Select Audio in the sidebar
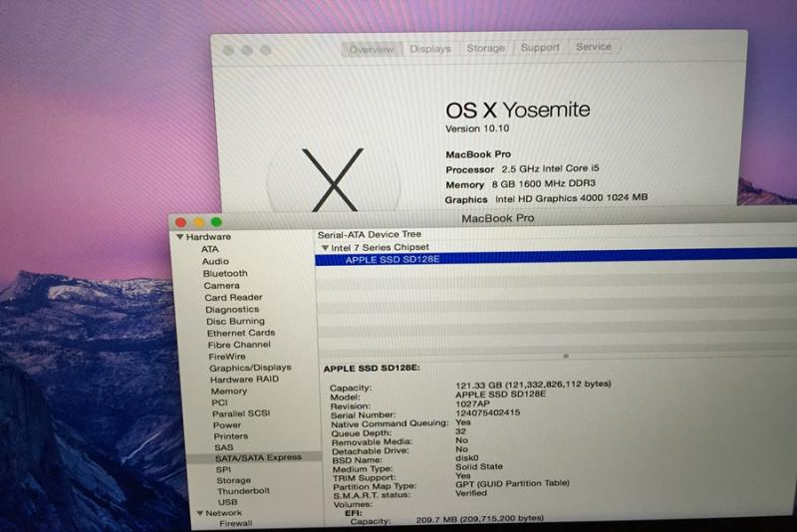Image resolution: width=797 pixels, height=532 pixels. [x=215, y=261]
